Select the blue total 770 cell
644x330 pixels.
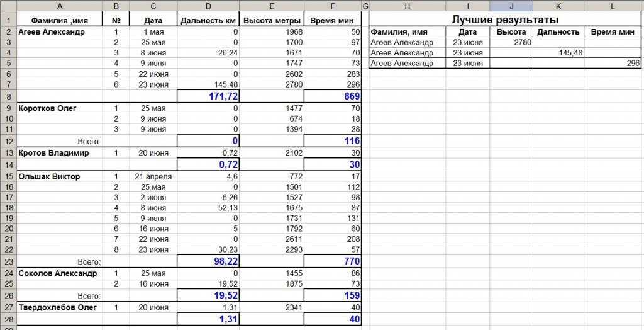(333, 261)
